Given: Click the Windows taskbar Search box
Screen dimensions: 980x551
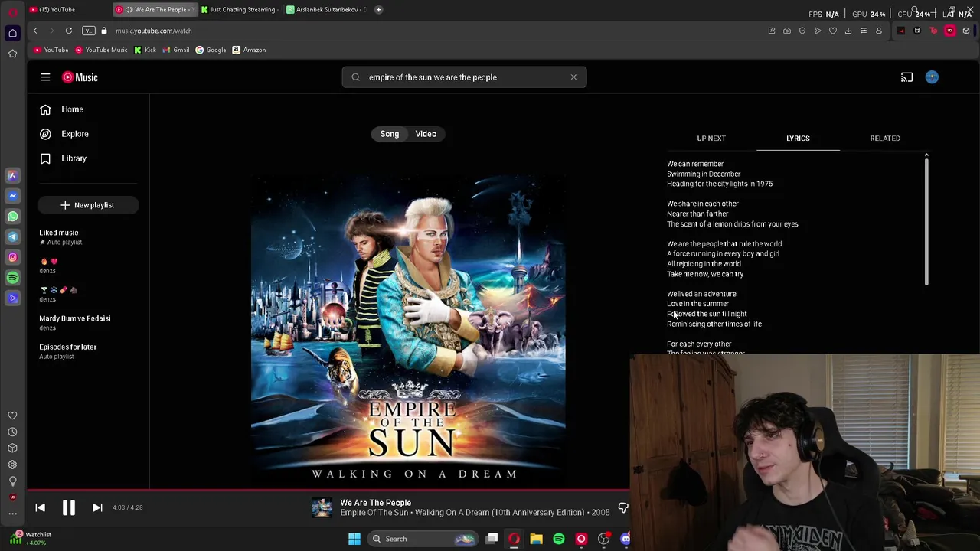Looking at the screenshot, I should (423, 539).
